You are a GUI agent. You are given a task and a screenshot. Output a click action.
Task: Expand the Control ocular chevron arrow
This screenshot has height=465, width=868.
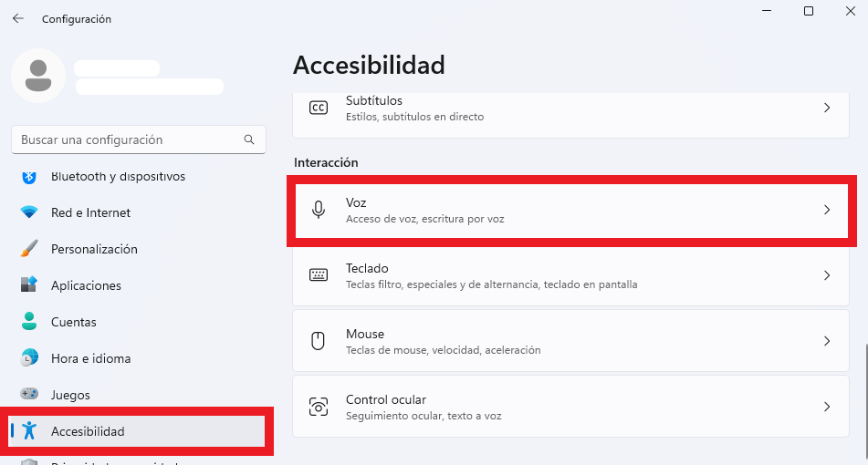tap(827, 407)
